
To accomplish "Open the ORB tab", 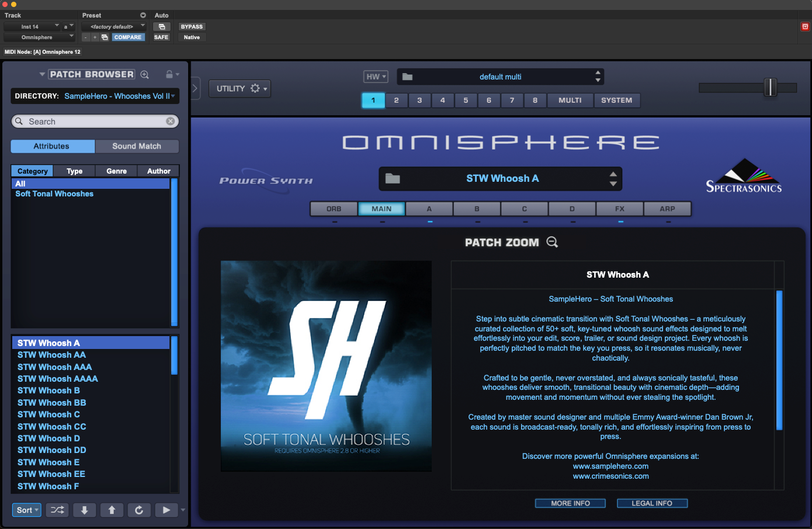I will 334,209.
